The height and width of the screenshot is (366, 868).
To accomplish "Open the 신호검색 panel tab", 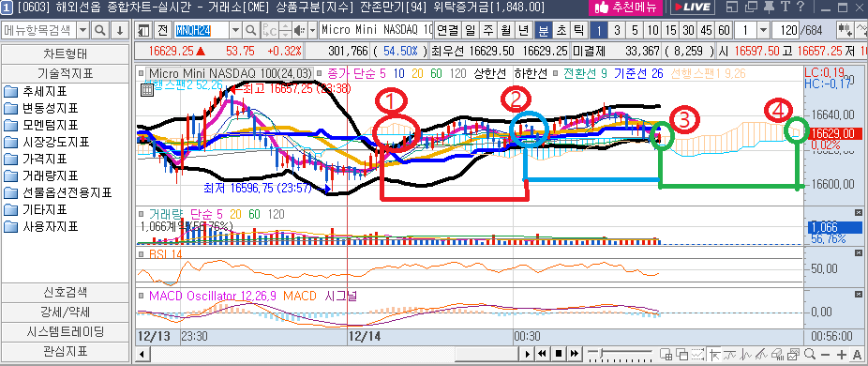I will (66, 292).
